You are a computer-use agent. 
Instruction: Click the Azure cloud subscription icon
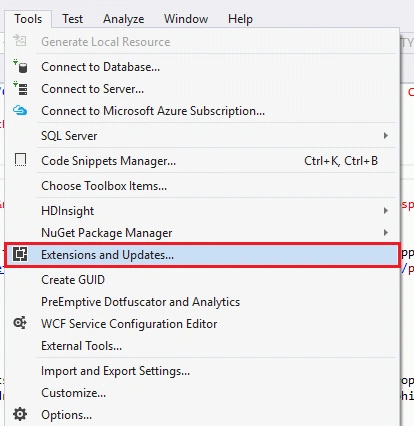pyautogui.click(x=20, y=110)
